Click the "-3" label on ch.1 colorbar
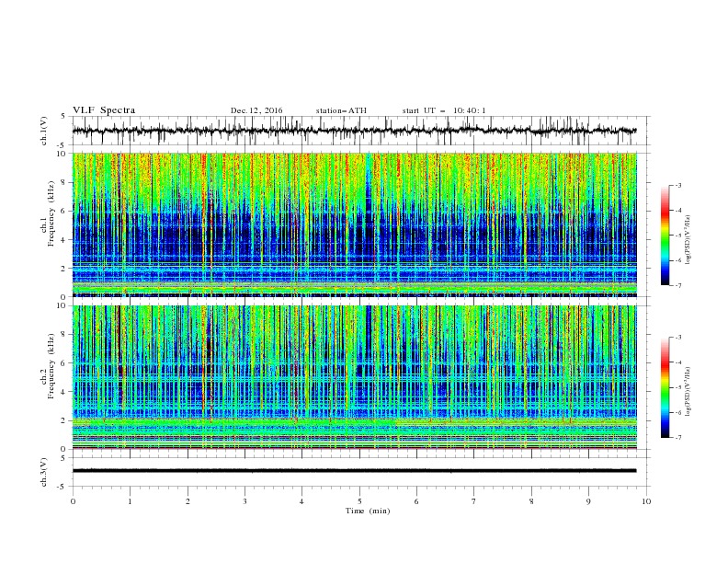Screen dimensions: 728x563 (x=678, y=185)
